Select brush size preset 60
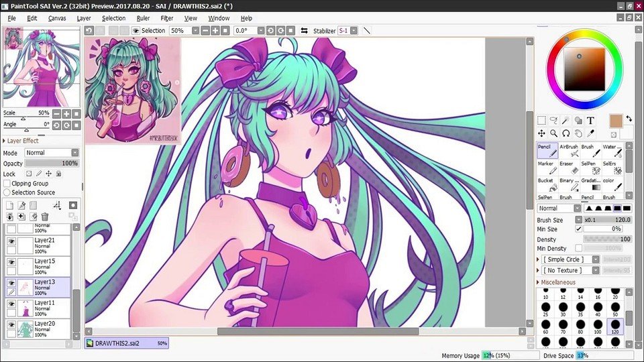Screen dimensions: 644x362 click(545, 326)
